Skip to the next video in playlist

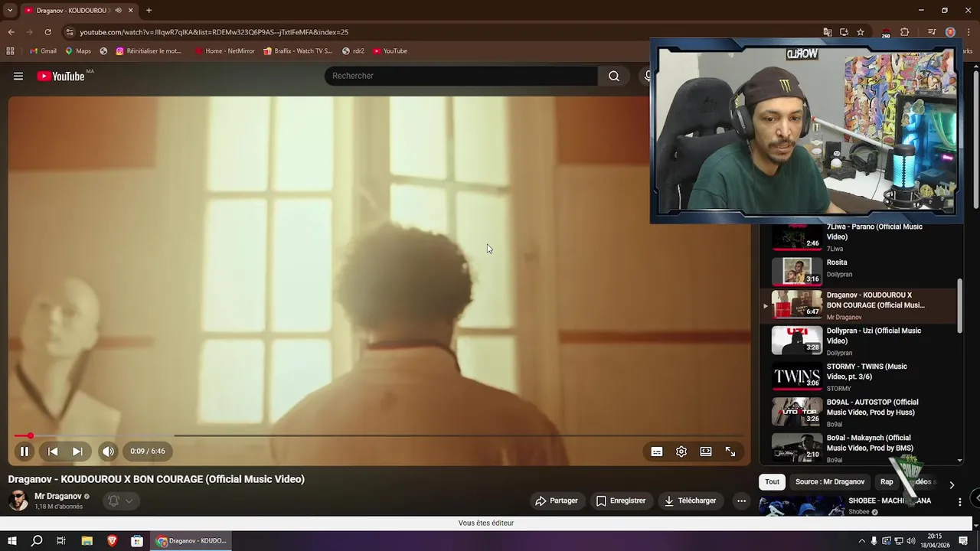tap(77, 452)
